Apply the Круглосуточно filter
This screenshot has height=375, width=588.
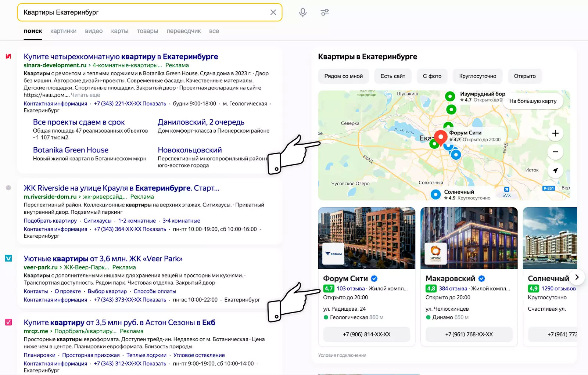478,76
